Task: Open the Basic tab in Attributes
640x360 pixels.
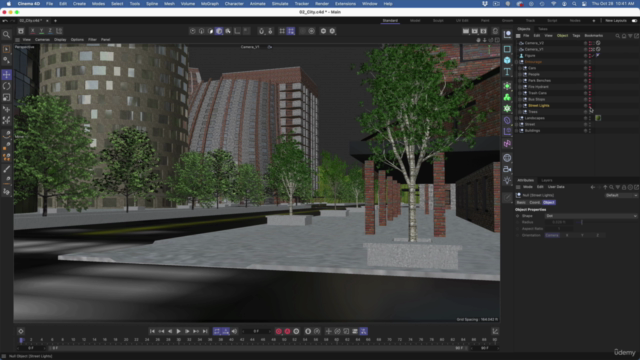Action: [521, 202]
